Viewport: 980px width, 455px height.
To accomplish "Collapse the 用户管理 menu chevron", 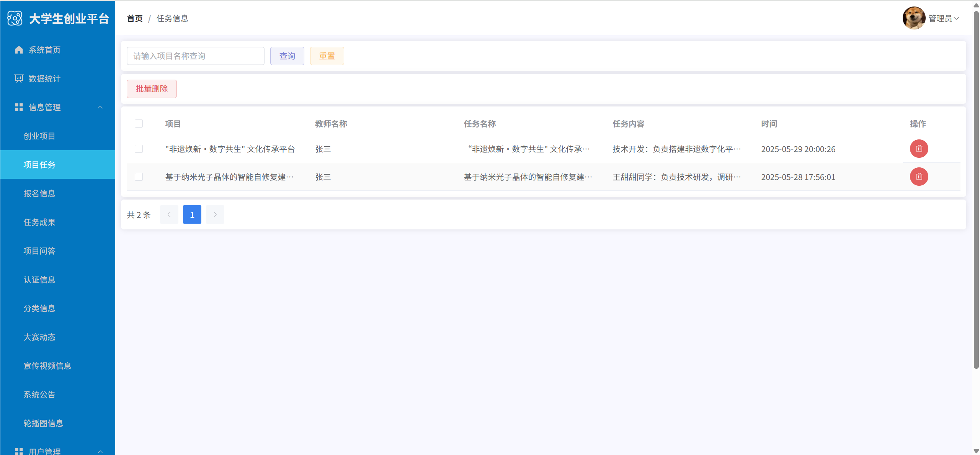I will coord(100,451).
